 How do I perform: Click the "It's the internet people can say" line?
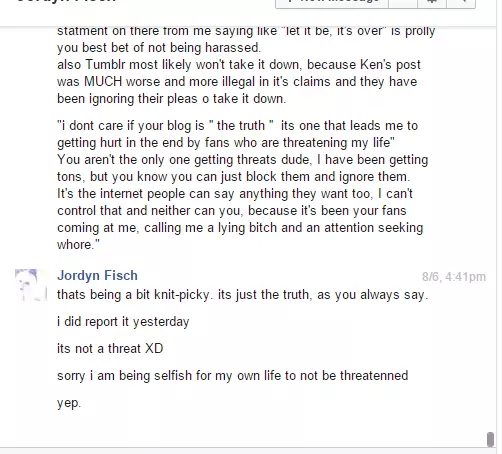pyautogui.click(x=235, y=194)
